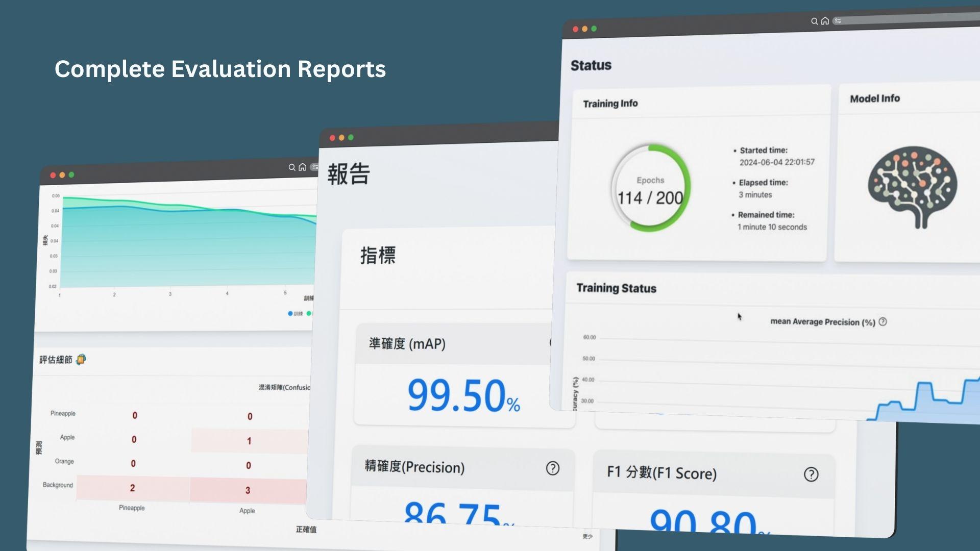Click help icon beside mean Average Precision
Image resolution: width=980 pixels, height=551 pixels.
click(x=883, y=322)
